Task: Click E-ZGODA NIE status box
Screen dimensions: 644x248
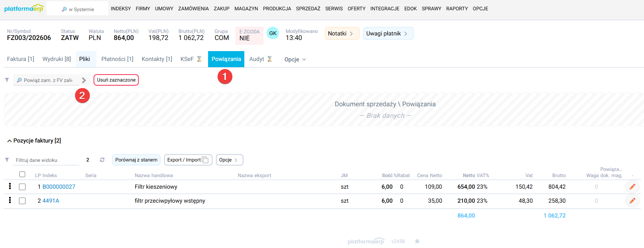Action: tap(249, 35)
